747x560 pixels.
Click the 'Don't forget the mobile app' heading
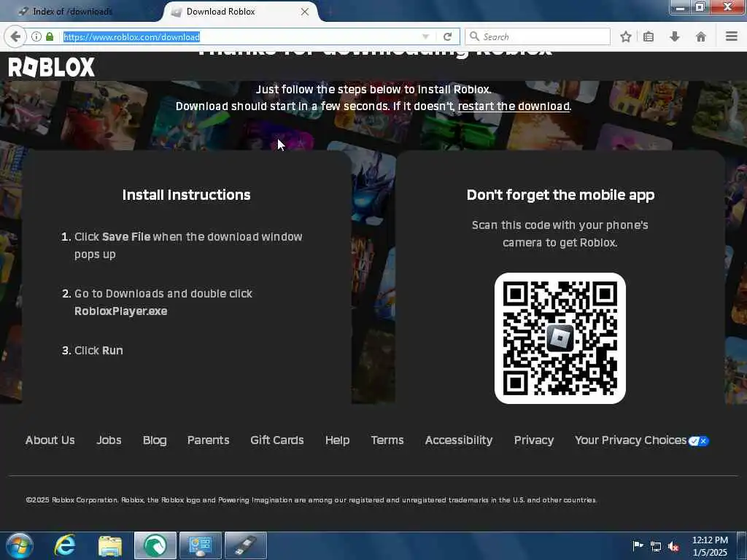560,195
